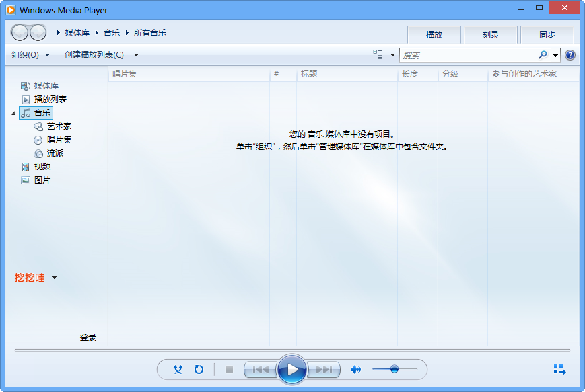Switch to the 刻录 tab
Image resolution: width=585 pixels, height=392 pixels.
(489, 34)
